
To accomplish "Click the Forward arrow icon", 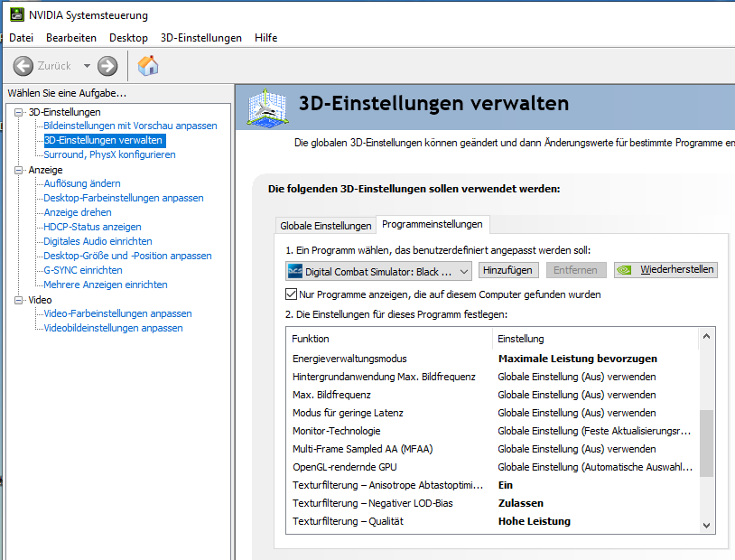I will tap(107, 66).
